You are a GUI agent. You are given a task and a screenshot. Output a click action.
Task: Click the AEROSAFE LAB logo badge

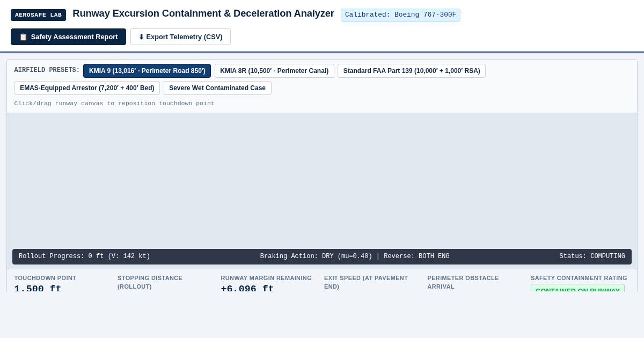(38, 15)
